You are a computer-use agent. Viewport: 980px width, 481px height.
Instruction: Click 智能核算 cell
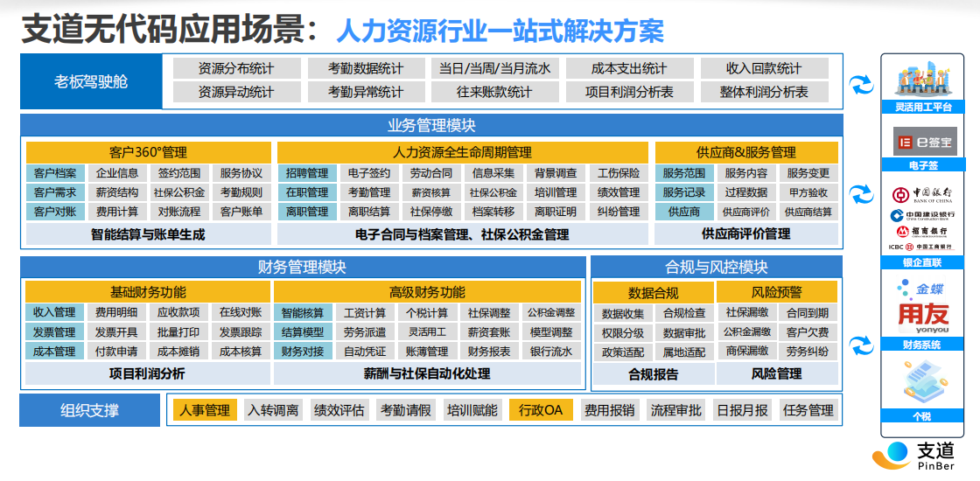[303, 312]
